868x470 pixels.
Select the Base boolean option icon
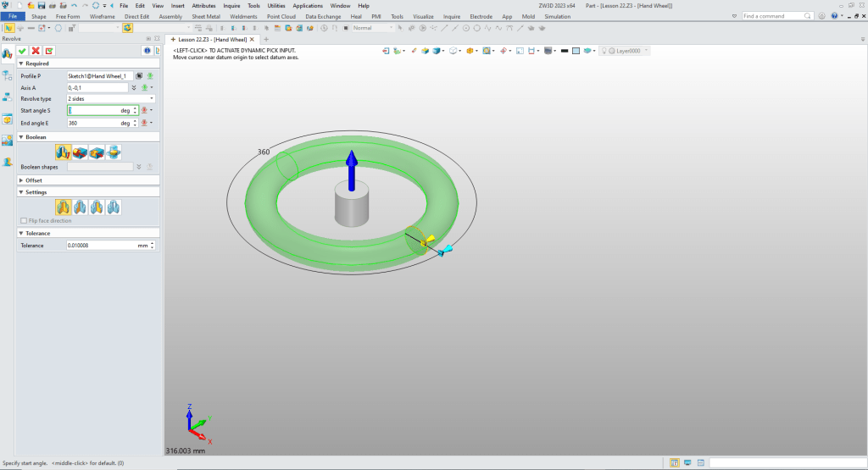pos(63,152)
